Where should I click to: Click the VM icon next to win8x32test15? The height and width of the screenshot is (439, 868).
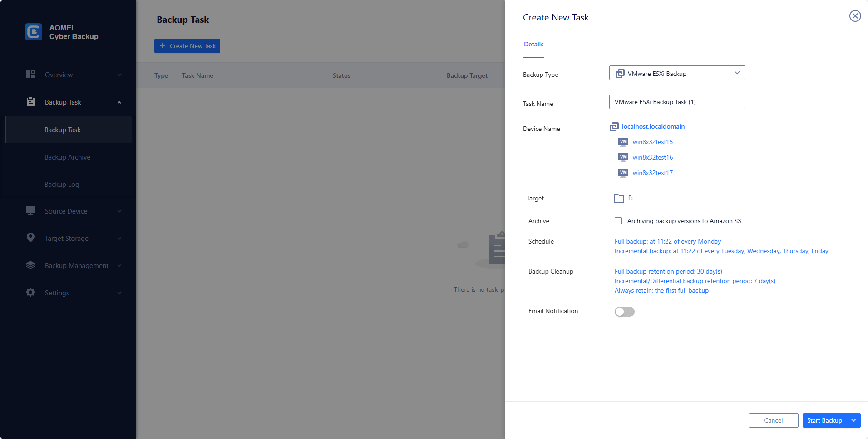click(x=623, y=142)
